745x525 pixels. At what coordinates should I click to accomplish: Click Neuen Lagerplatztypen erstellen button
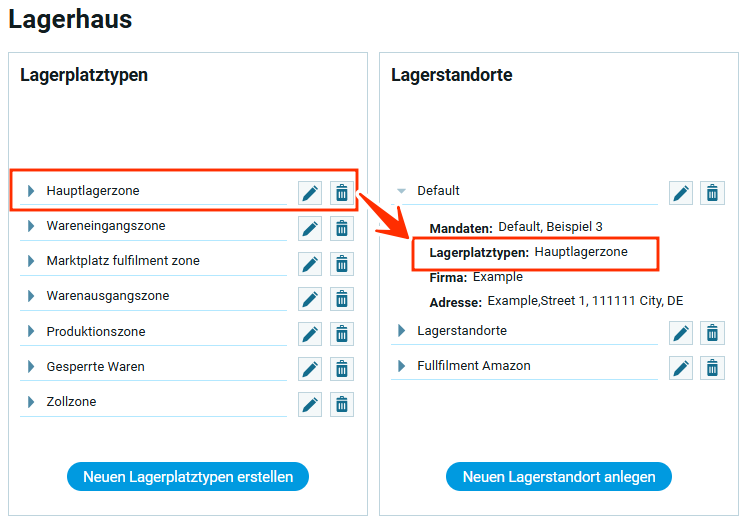click(x=188, y=477)
